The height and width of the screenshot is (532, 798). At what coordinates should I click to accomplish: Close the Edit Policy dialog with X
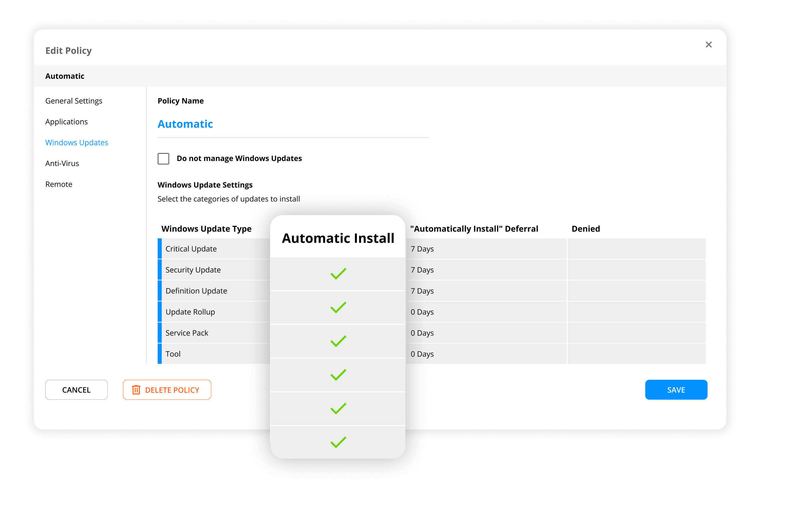pos(709,44)
